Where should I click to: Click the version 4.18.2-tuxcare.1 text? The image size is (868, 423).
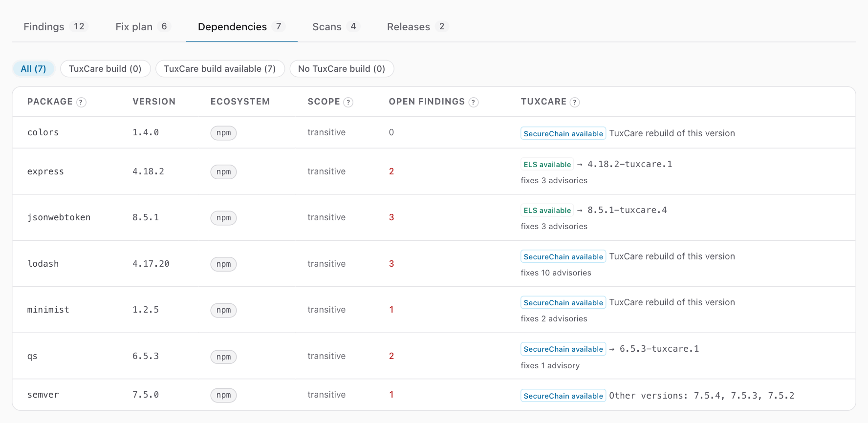(629, 164)
